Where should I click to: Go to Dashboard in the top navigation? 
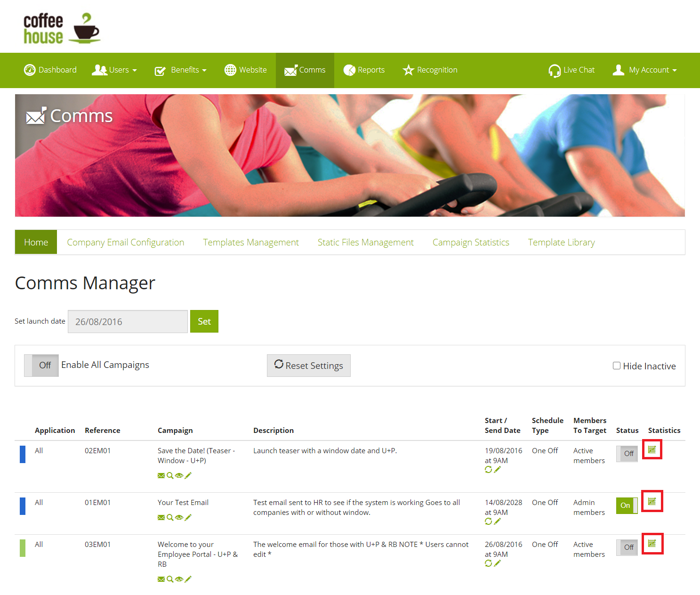coord(50,70)
